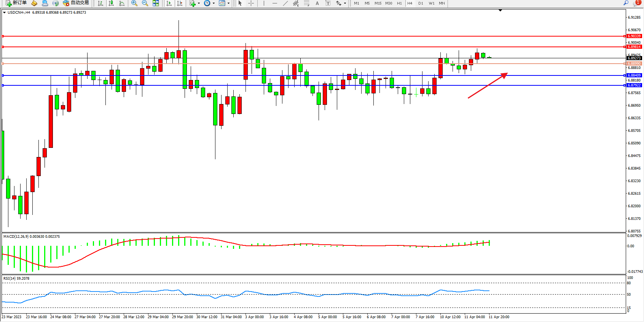
Task: Choose the Fibonacci retracement tool
Action: click(x=307, y=3)
